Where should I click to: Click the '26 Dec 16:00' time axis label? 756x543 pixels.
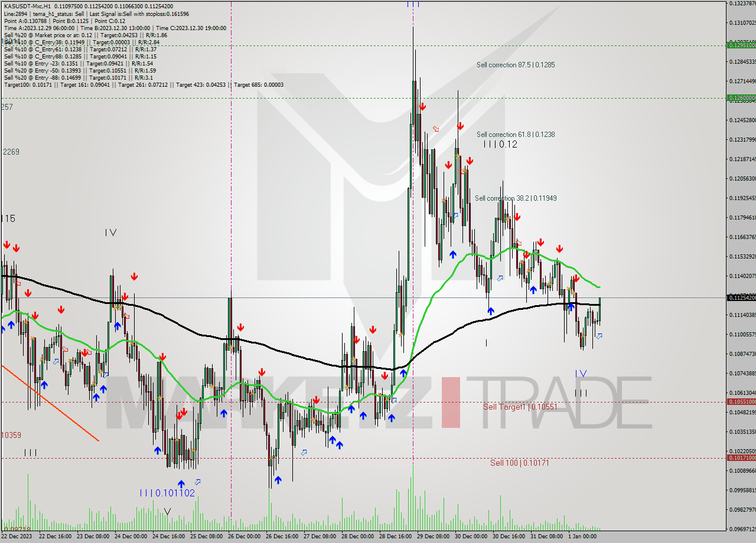(x=282, y=537)
